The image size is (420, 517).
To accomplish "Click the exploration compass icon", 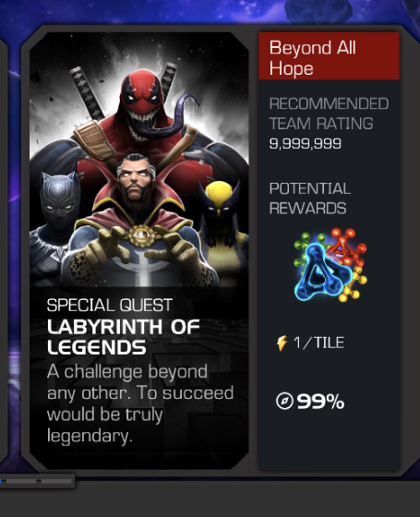I will pos(284,401).
